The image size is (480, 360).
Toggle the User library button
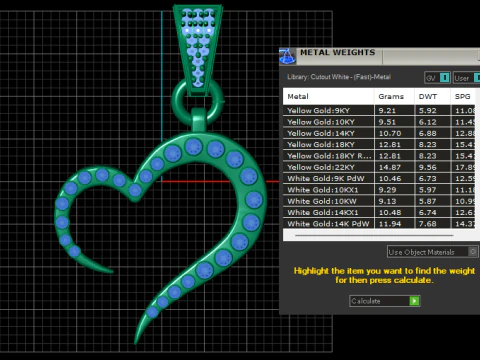(467, 78)
